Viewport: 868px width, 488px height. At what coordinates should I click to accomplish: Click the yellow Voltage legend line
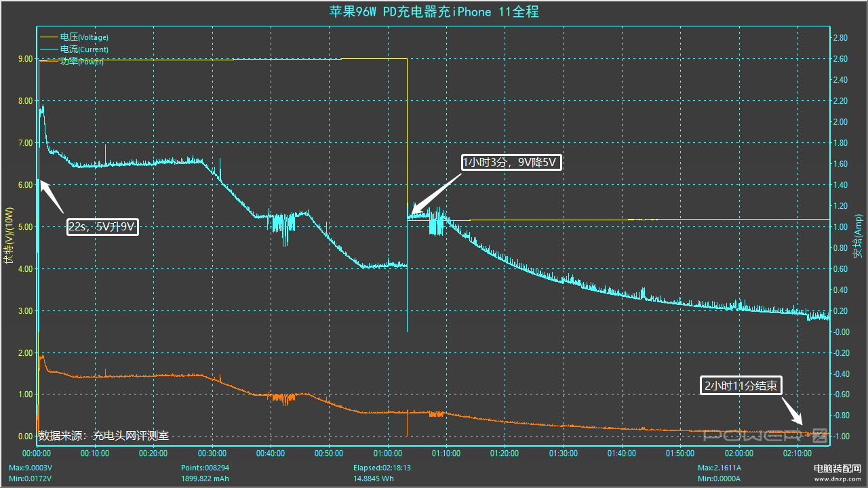pyautogui.click(x=50, y=37)
